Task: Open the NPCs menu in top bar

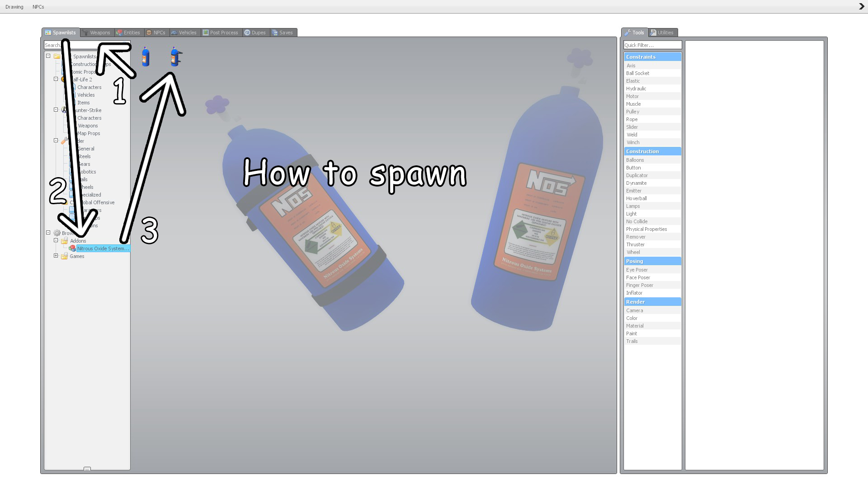Action: tap(38, 7)
